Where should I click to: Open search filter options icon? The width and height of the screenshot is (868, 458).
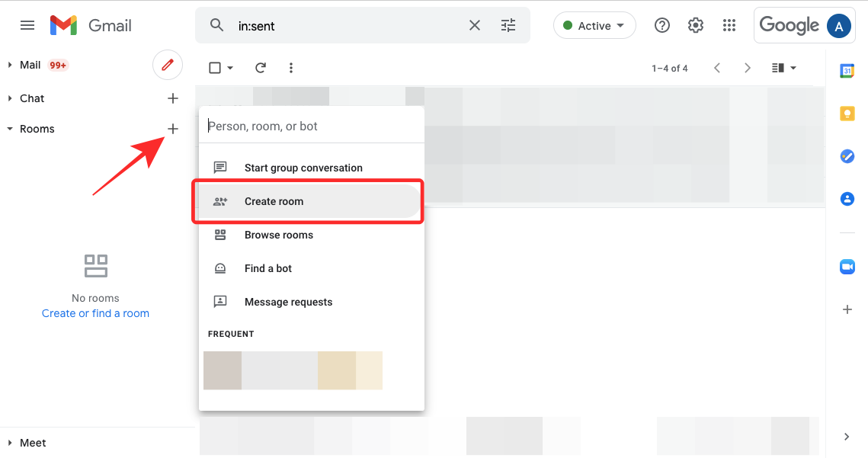tap(508, 26)
